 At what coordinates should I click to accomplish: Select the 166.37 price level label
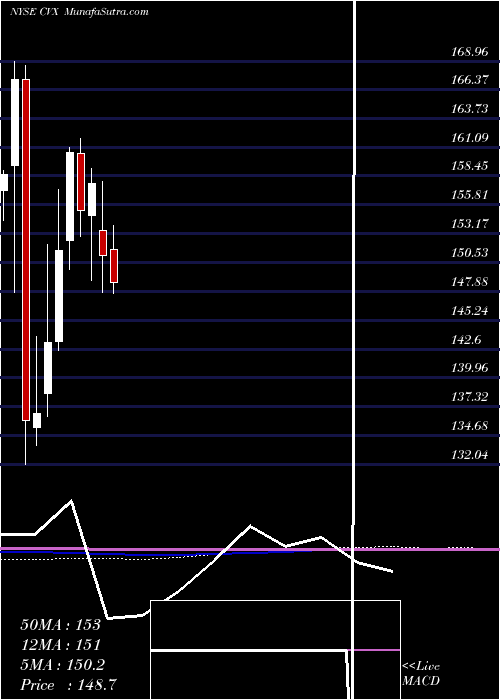(x=470, y=80)
